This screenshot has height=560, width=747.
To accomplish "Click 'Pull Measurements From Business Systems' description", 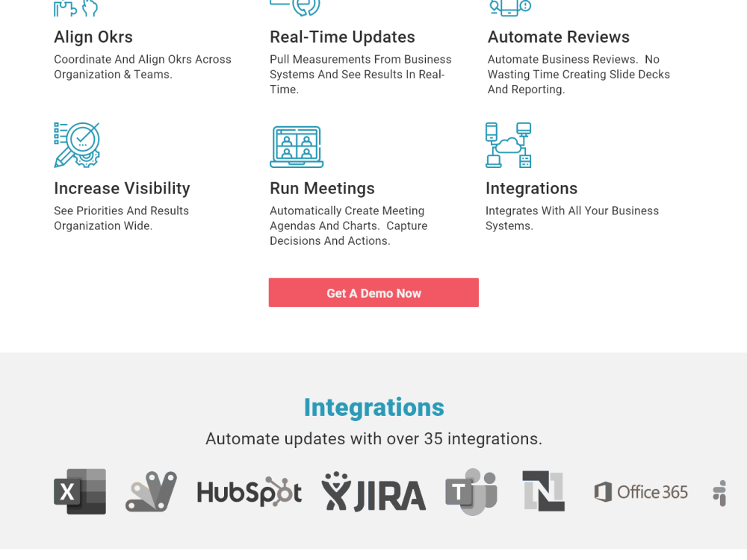I will pos(361,74).
